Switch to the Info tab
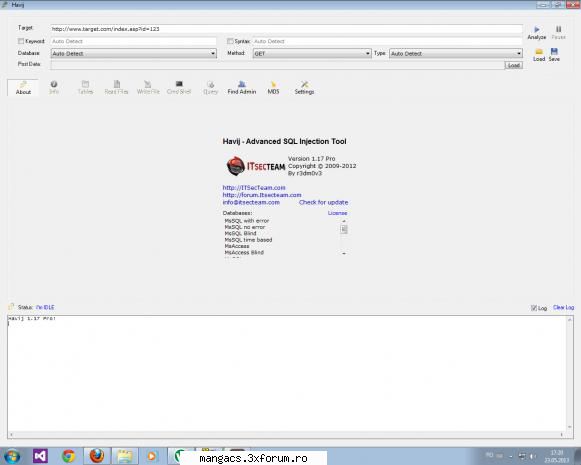The width and height of the screenshot is (581, 465). (x=54, y=88)
